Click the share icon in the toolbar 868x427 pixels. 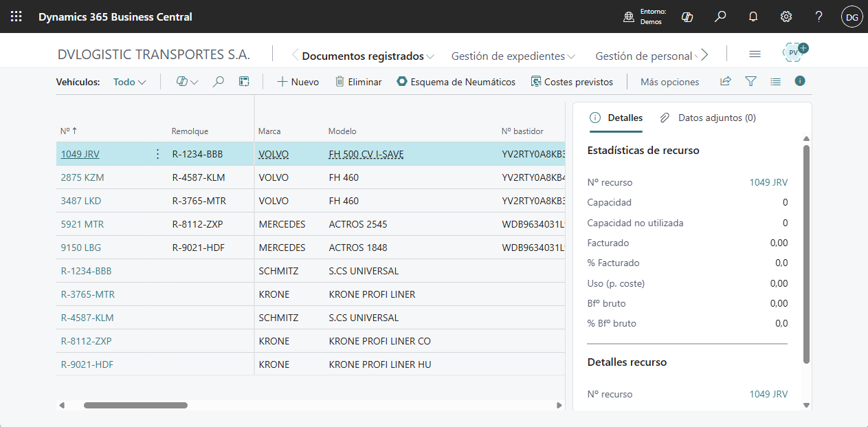(x=725, y=81)
